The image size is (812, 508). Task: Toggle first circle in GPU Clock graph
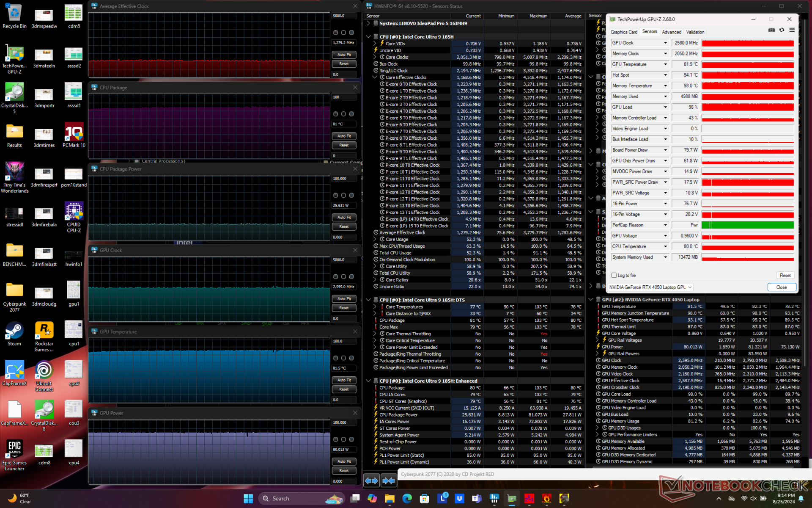click(335, 276)
